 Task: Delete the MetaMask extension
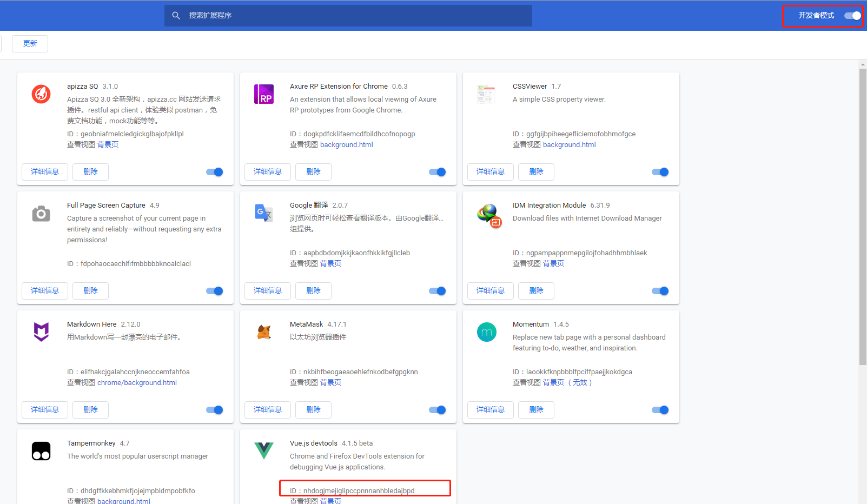pos(314,410)
